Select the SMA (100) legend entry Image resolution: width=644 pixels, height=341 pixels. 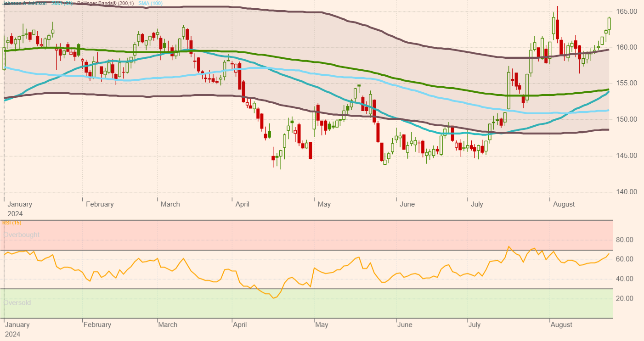pyautogui.click(x=150, y=3)
